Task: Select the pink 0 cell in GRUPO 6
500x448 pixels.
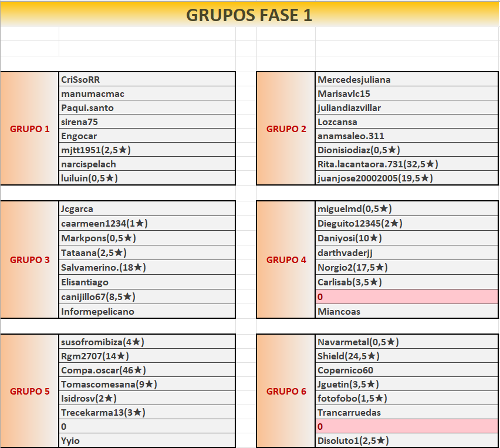Action: 406,427
